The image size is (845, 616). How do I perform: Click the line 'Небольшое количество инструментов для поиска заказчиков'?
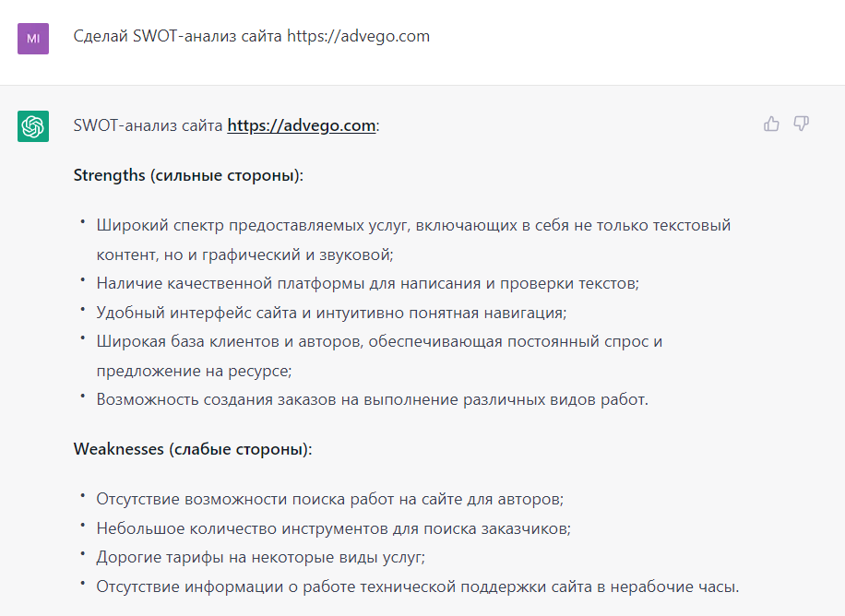point(334,528)
